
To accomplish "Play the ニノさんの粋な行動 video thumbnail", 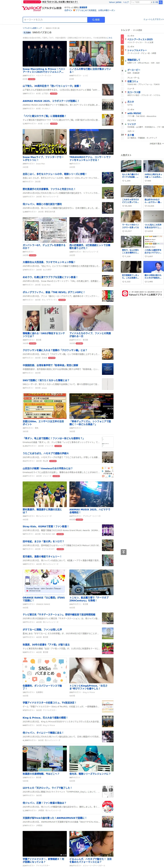I will coord(91,54).
